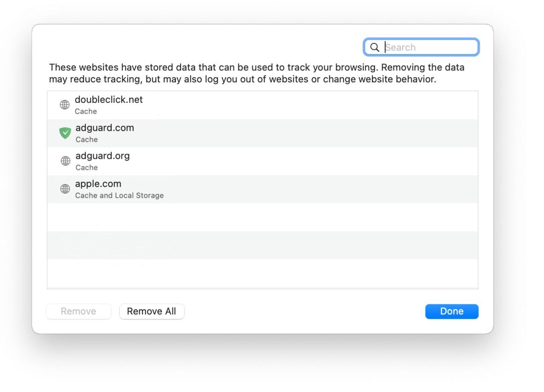This screenshot has height=392, width=544.
Task: Click the globe icon beside apple.com
Action: (65, 189)
